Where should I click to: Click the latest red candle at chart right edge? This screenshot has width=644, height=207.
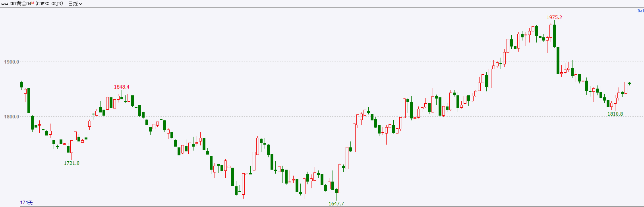(x=626, y=88)
